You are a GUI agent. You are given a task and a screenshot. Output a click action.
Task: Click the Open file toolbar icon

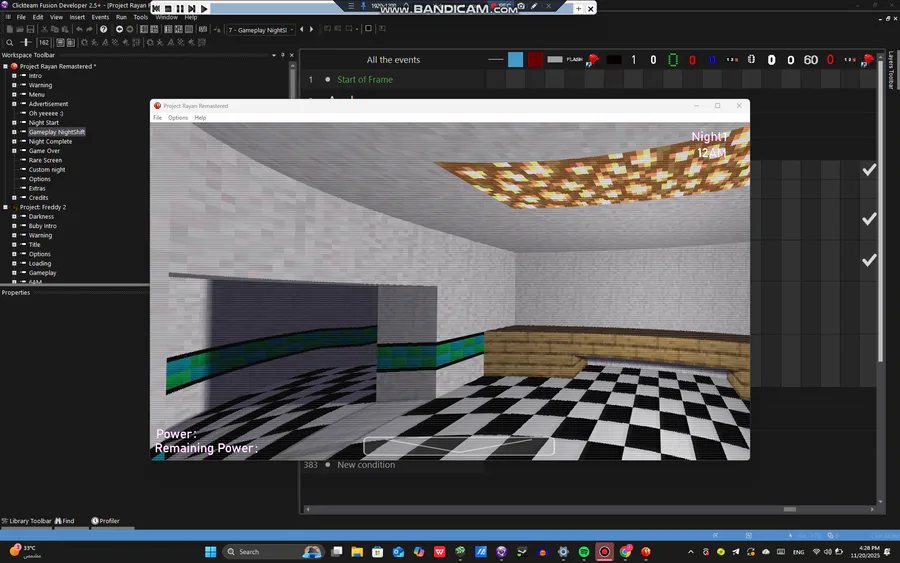point(20,29)
